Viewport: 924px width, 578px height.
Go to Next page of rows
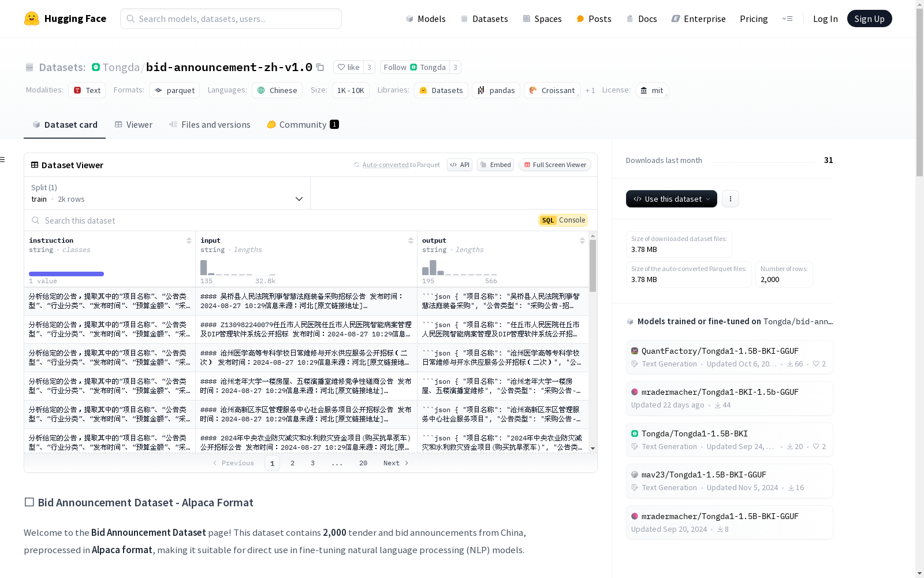[396, 463]
